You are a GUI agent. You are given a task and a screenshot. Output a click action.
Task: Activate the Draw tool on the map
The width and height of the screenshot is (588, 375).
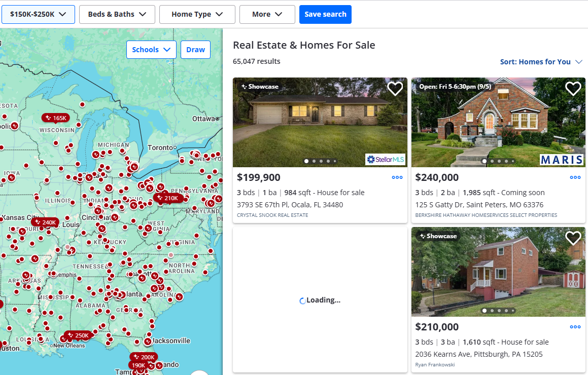pos(195,50)
